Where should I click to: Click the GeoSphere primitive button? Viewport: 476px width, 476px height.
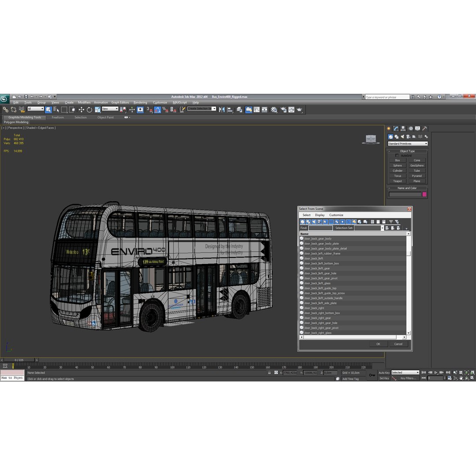point(417,165)
